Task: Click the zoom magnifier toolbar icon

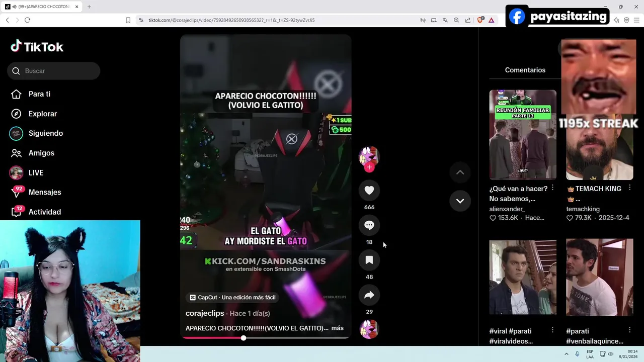Action: tap(456, 20)
